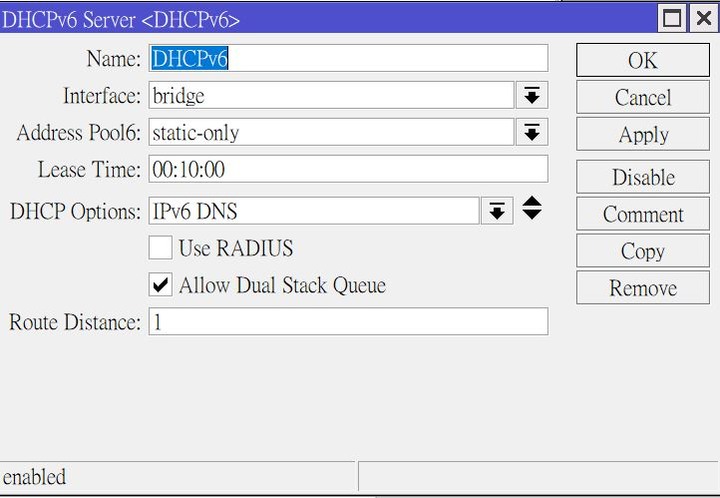Open the Interface dropdown arrow
Screen dimensions: 720x498
532,95
